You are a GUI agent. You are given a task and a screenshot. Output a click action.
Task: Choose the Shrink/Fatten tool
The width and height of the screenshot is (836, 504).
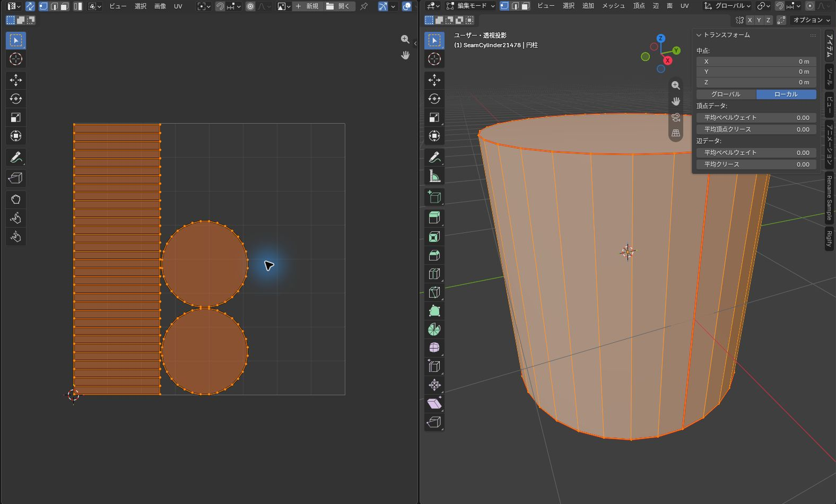coord(434,385)
